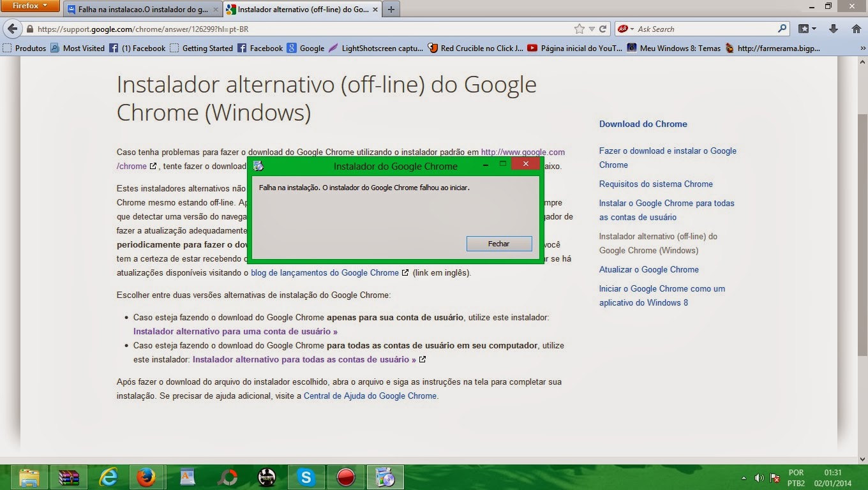The height and width of the screenshot is (490, 868).
Task: Click the search magnifier icon
Action: click(782, 29)
